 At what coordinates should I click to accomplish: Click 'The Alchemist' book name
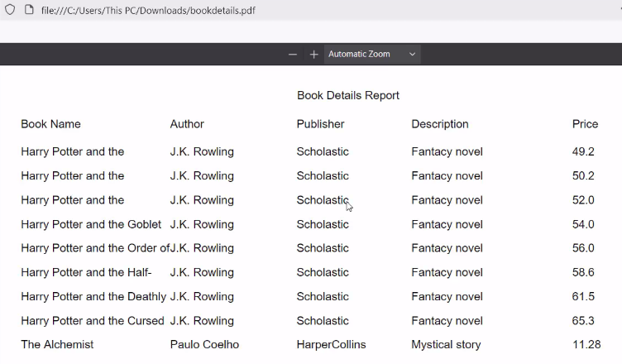tap(57, 344)
